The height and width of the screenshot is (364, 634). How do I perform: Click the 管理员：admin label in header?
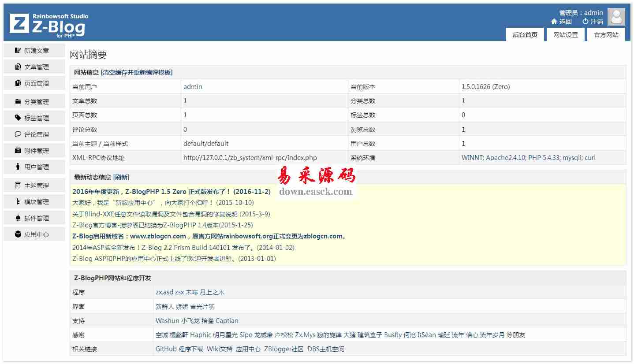(581, 13)
